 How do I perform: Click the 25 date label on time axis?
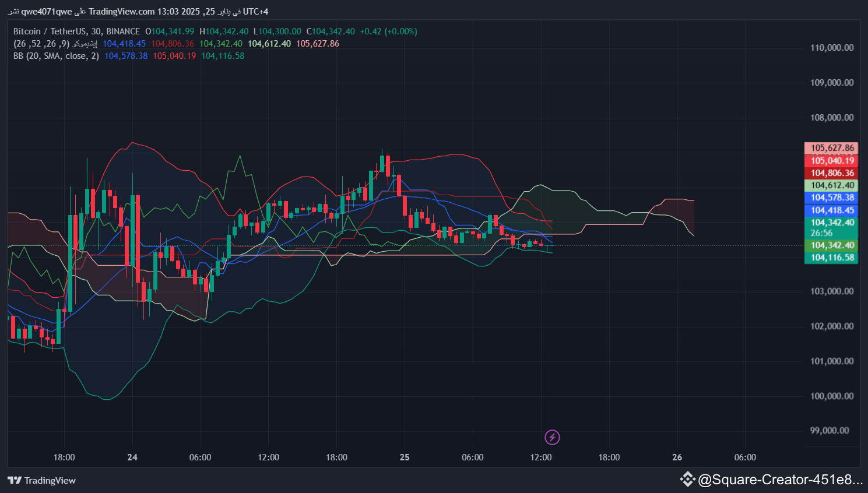[x=405, y=457]
